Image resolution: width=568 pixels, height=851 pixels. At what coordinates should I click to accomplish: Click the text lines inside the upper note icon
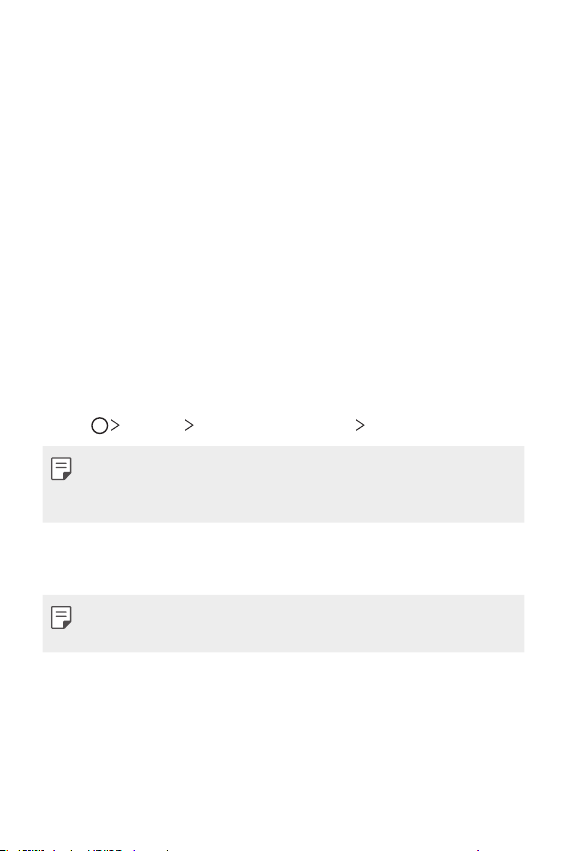click(x=61, y=465)
